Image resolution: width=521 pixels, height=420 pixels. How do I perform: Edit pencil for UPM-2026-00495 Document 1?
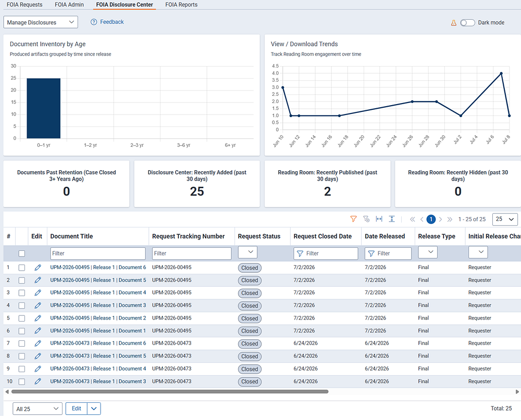[38, 330]
